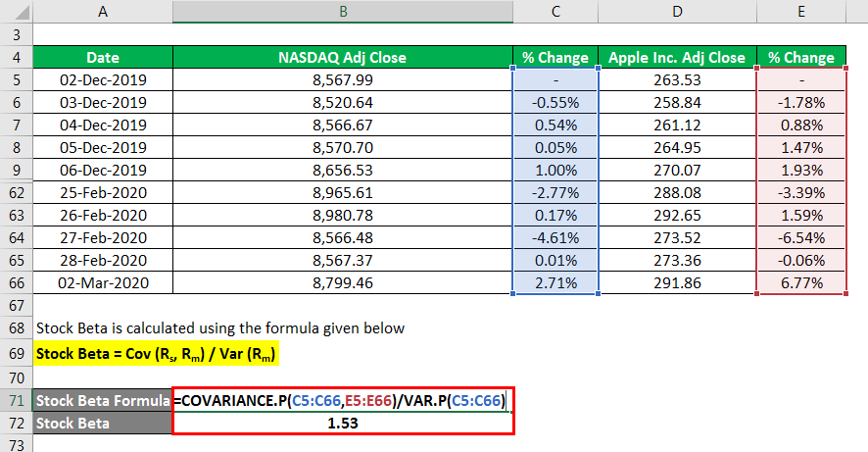The width and height of the screenshot is (868, 452).
Task: Select the 02-Mar-2020 date cell
Action: (102, 282)
